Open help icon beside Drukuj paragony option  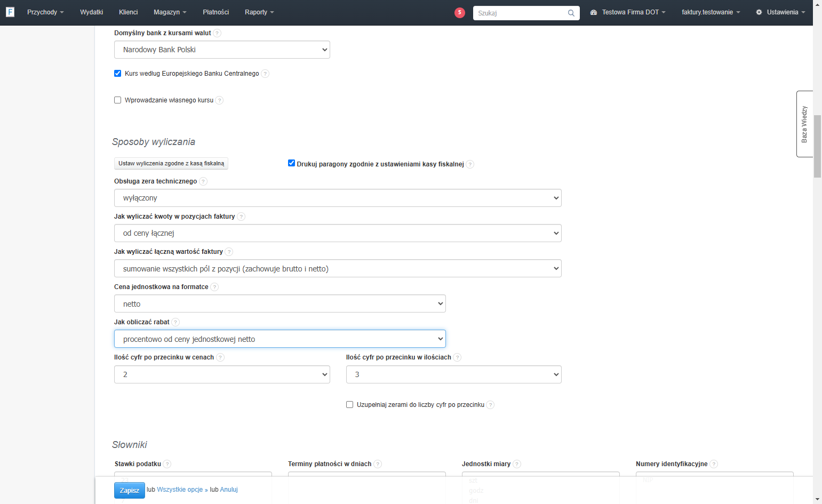point(470,164)
